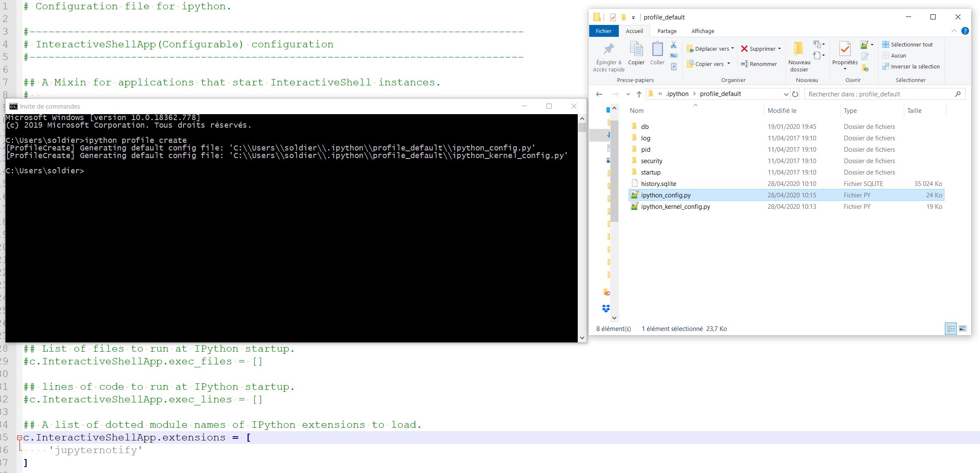980x473 pixels.
Task: Click the Coller clipboard icon
Action: coord(657,53)
